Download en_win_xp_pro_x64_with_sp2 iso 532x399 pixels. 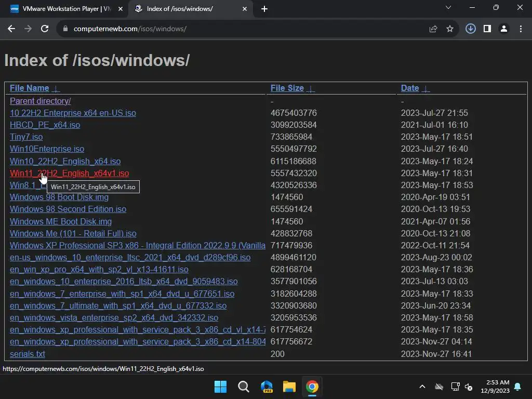tap(99, 270)
